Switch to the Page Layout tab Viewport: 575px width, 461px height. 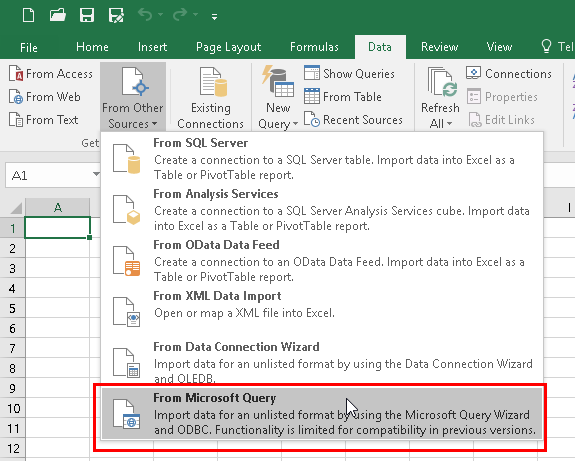tap(228, 47)
